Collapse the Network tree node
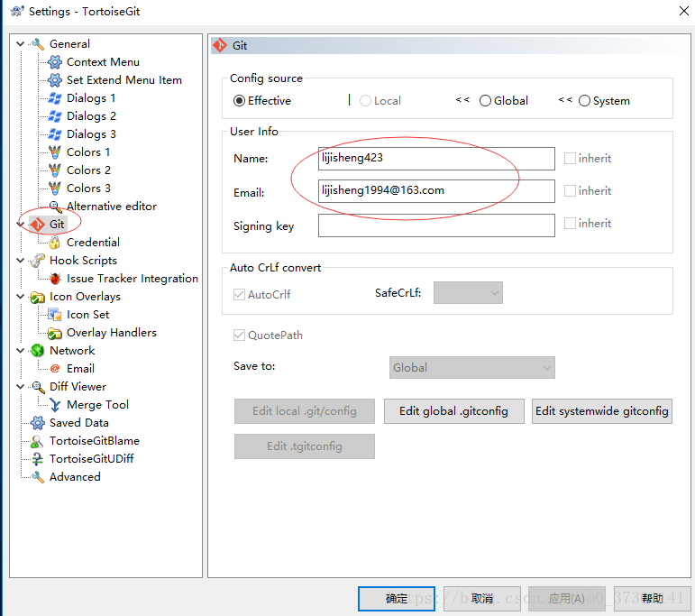 pyautogui.click(x=21, y=351)
